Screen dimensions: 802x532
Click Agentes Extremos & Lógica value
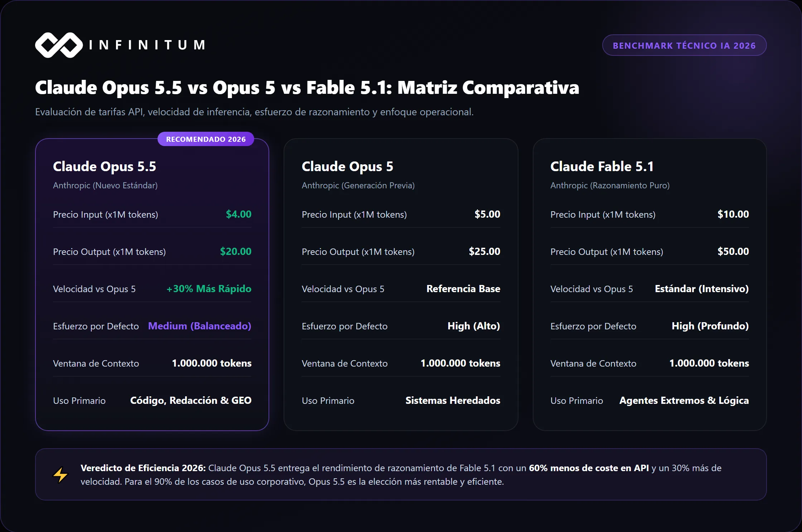coord(684,400)
